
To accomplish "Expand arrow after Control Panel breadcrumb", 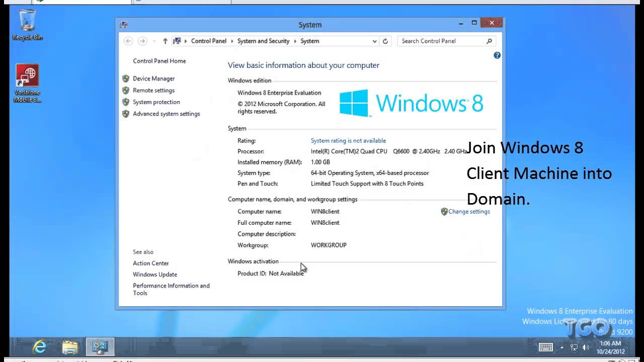I will [232, 41].
